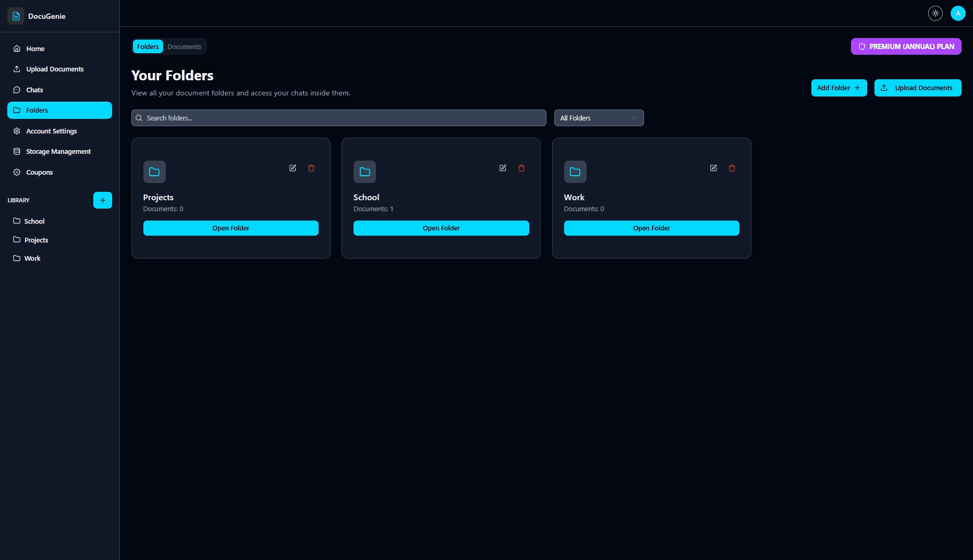Open Storage Management in the sidebar
Image resolution: width=973 pixels, height=560 pixels.
[59, 151]
